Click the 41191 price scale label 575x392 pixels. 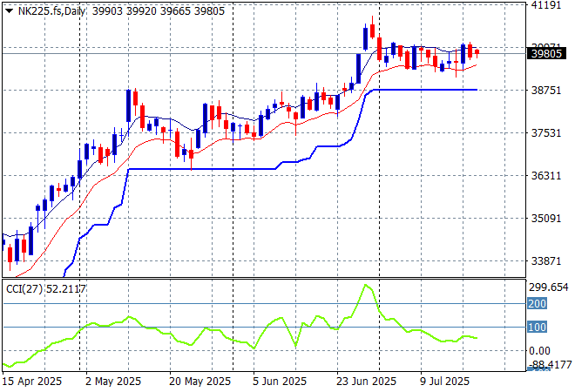(546, 5)
